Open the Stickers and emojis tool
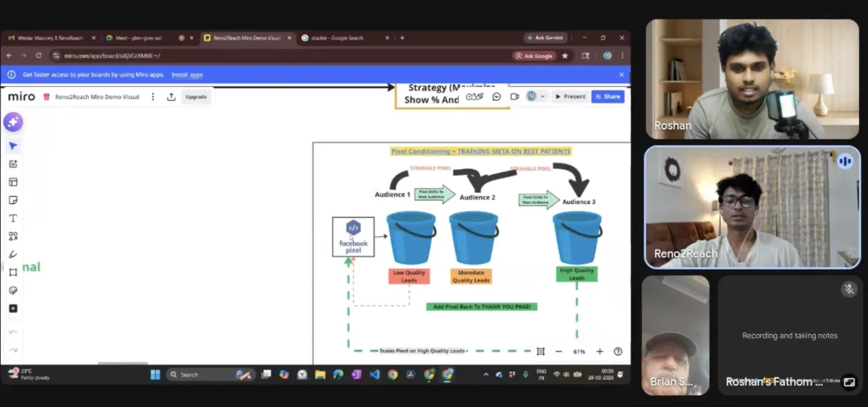The height and width of the screenshot is (407, 868). point(13,291)
